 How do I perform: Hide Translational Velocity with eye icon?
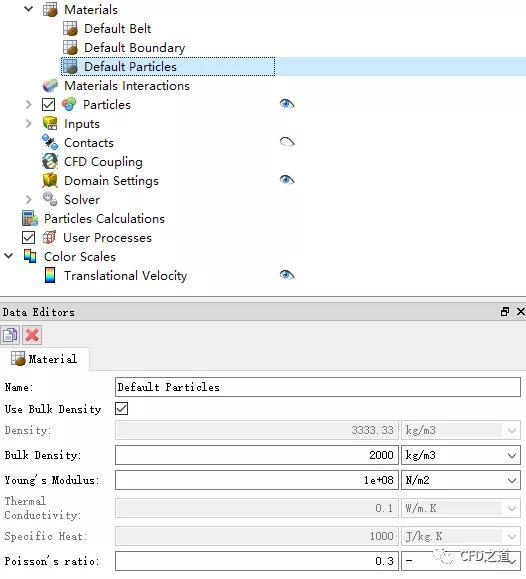287,275
